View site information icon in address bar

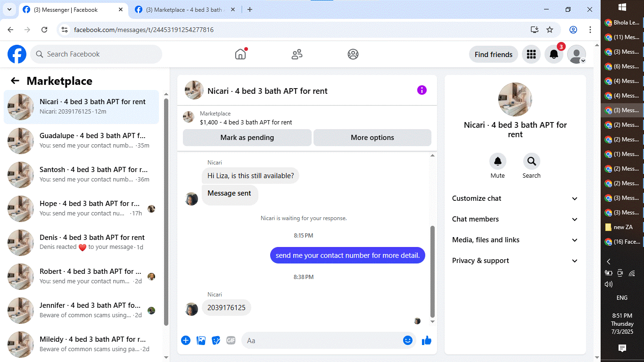pos(65,30)
